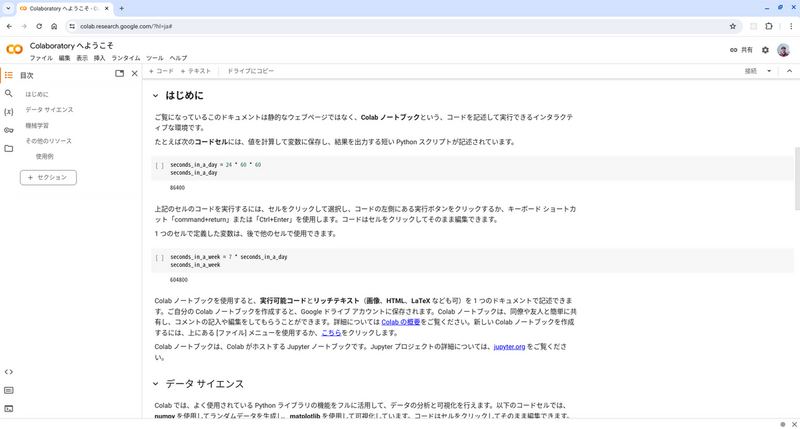800x429 pixels.
Task: Open the ツール menu
Action: (155, 58)
